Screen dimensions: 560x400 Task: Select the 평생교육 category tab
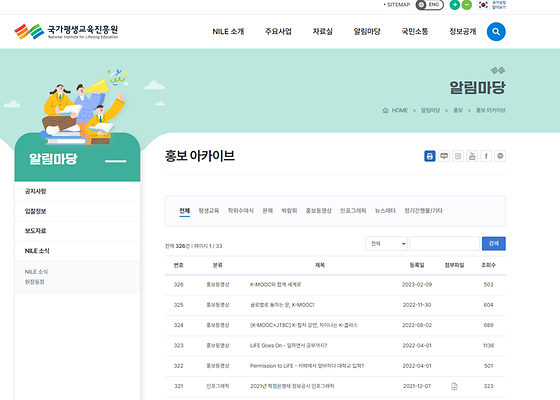pyautogui.click(x=209, y=211)
